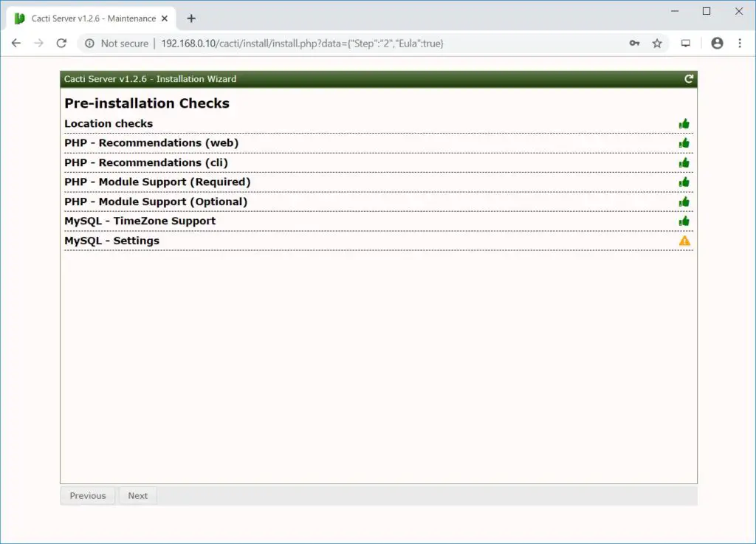The image size is (756, 544).
Task: Click the thumbs-up for PHP Module Support (Optional)
Action: point(684,202)
